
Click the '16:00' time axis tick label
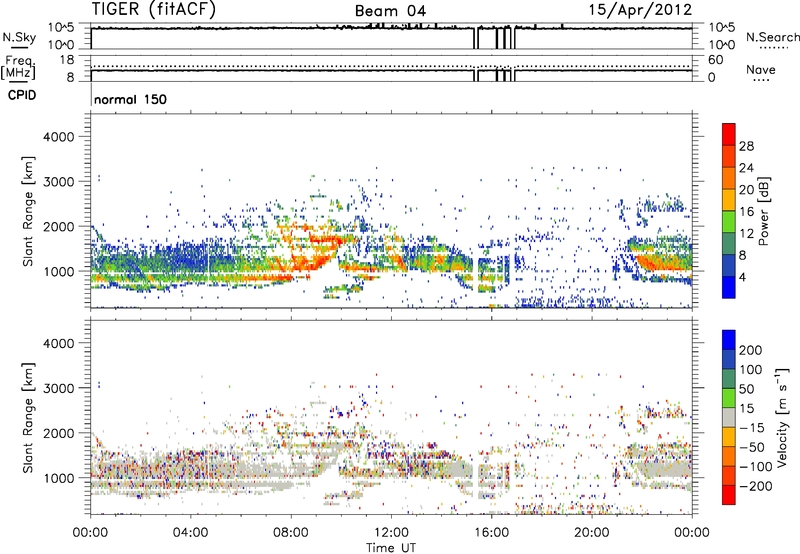pyautogui.click(x=491, y=533)
